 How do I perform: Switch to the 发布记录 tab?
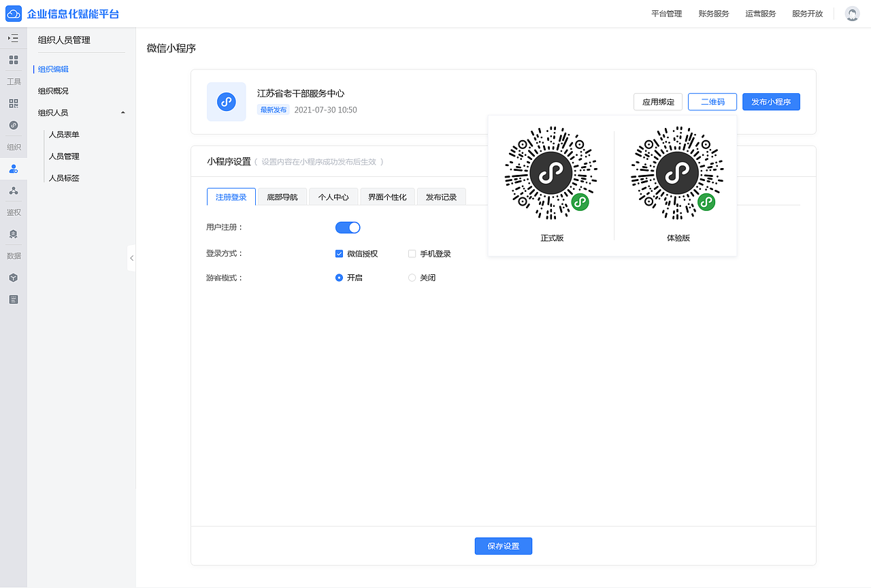click(x=442, y=197)
